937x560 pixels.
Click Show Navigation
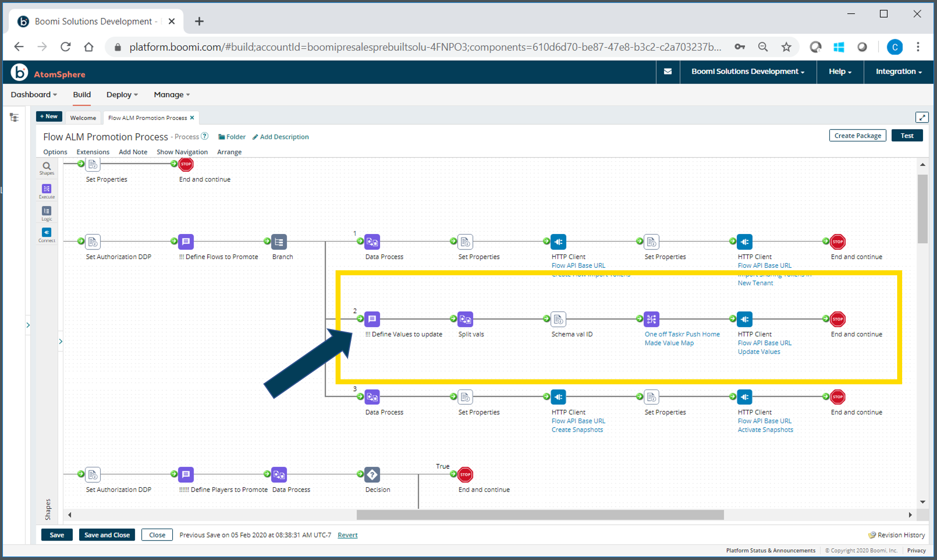click(x=182, y=152)
